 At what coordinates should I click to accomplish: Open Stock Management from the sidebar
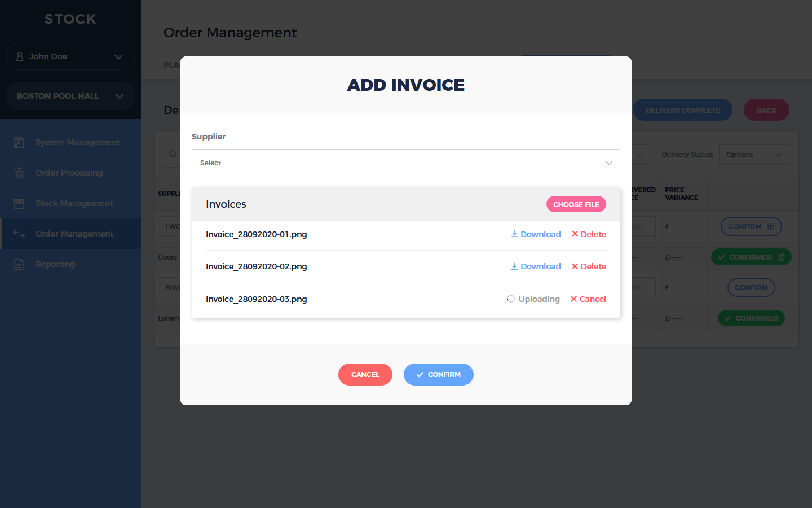[x=74, y=203]
